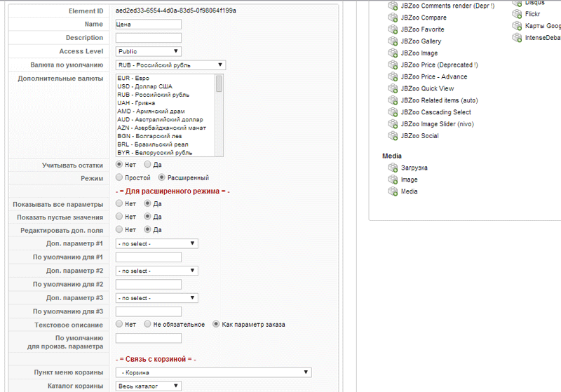Click the JBZoo Quick View icon
Viewport: 561px width, 392px height.
pos(393,89)
